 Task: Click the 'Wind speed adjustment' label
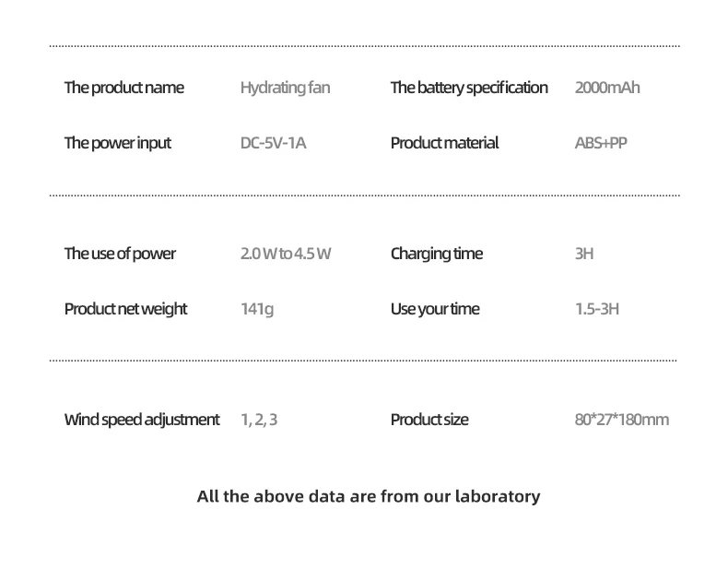tap(142, 420)
